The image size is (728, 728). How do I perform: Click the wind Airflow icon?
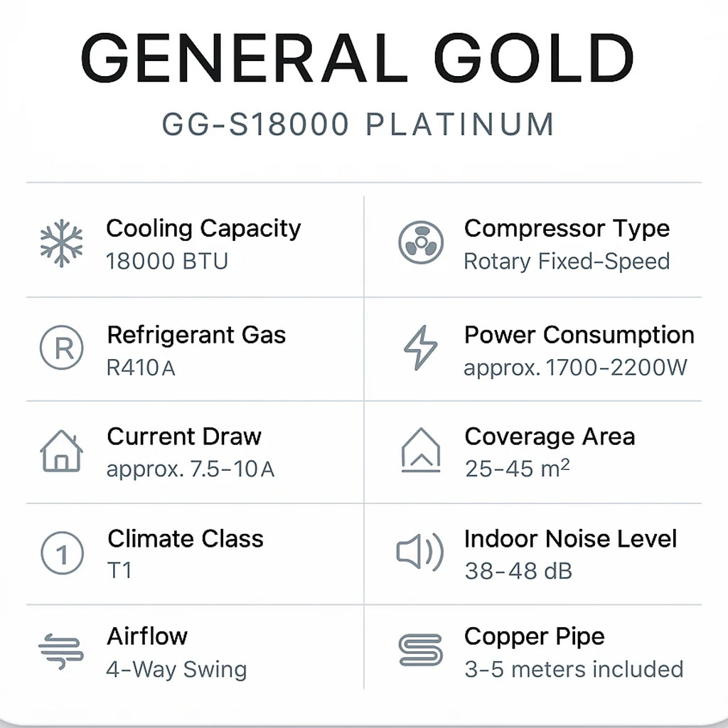point(61,651)
